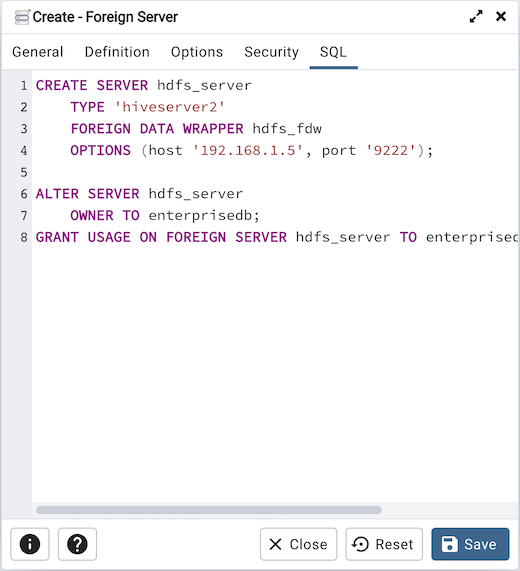520x571 pixels.
Task: Click line number 1 in the gutter
Action: tap(24, 86)
